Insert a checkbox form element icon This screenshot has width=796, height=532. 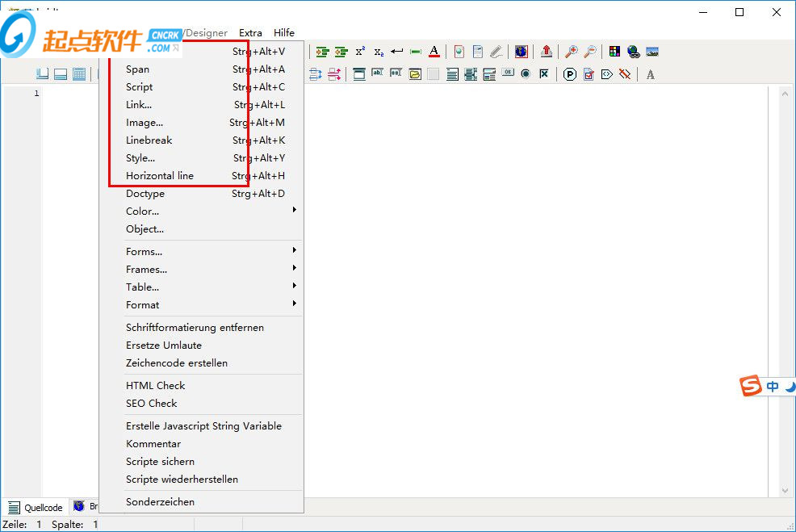coord(544,74)
